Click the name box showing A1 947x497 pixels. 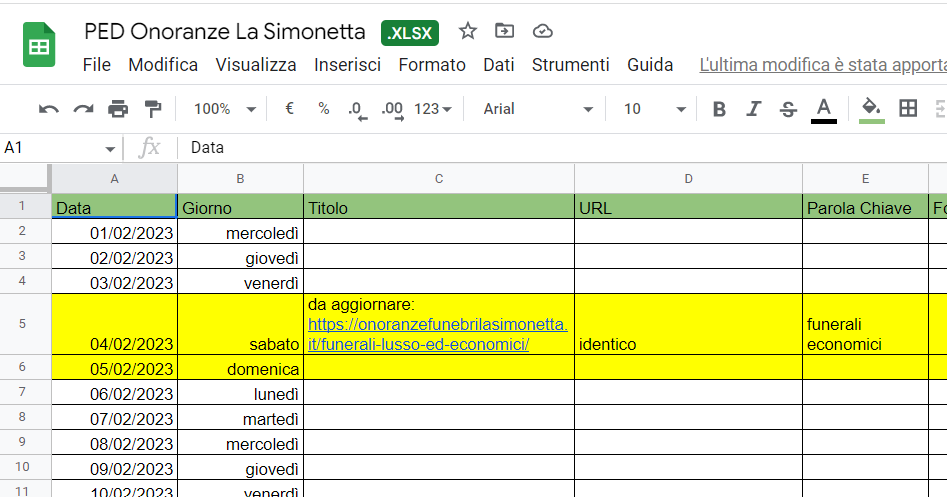[53, 147]
